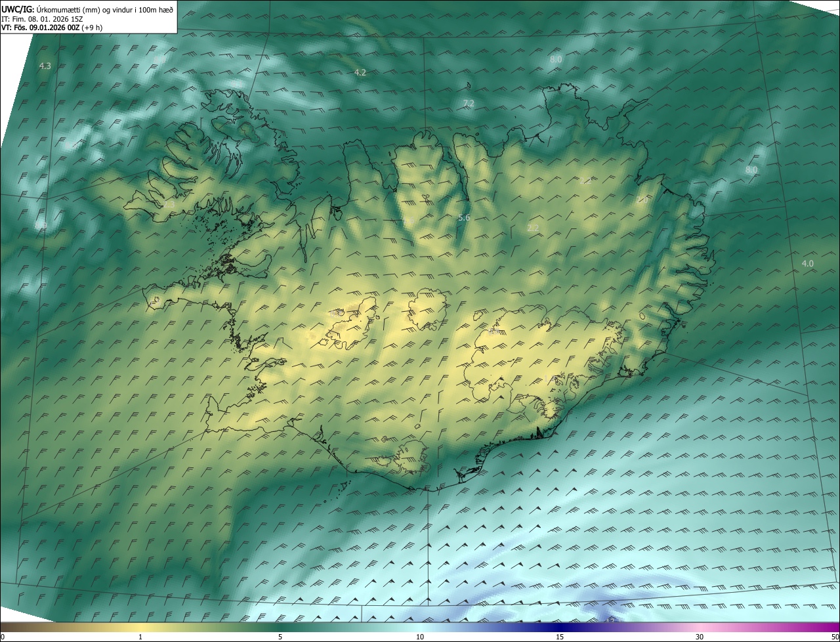Click the 4.0 value label on the map

pos(808,263)
